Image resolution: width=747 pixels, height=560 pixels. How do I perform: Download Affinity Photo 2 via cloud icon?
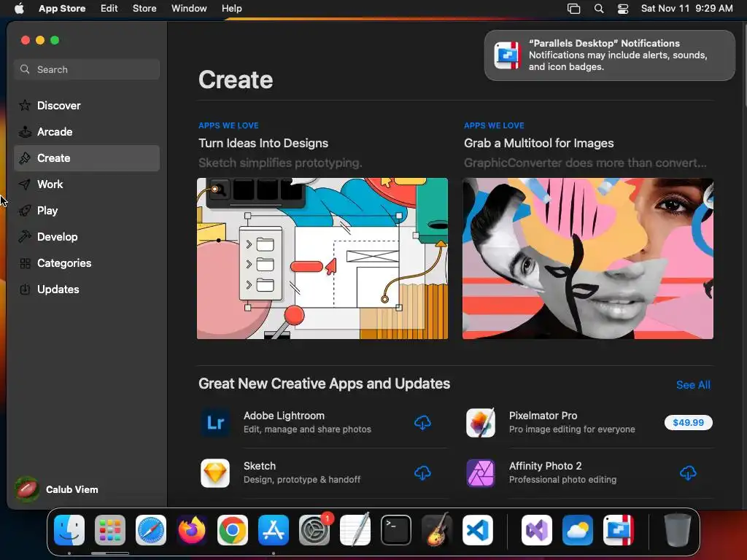pyautogui.click(x=688, y=472)
